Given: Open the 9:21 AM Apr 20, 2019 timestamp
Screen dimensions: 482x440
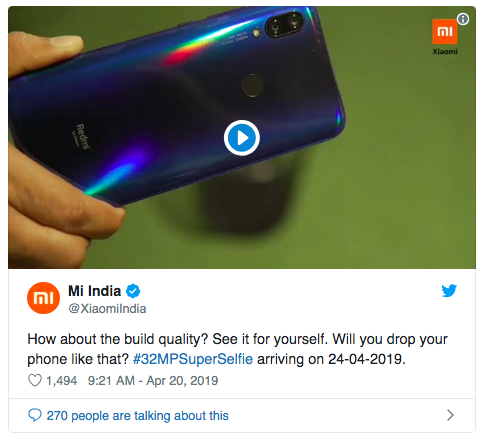Looking at the screenshot, I should 153,381.
